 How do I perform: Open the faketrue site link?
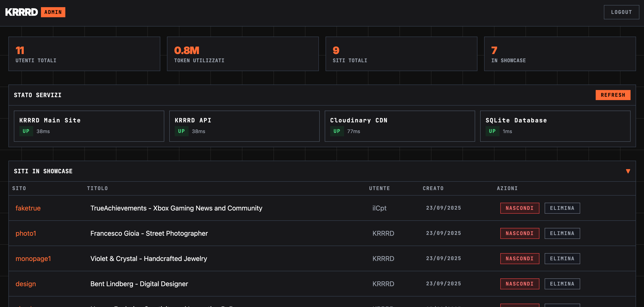tap(28, 208)
